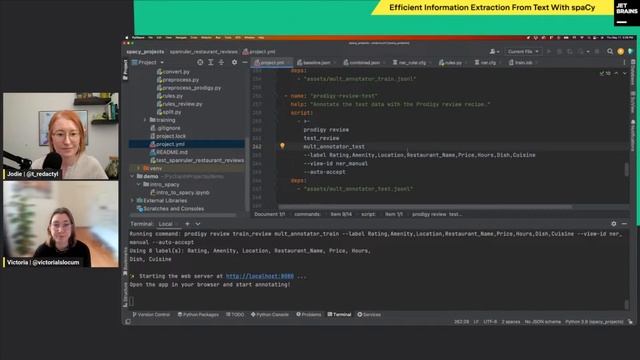Open terminal sessions dropdown arrow
The height and width of the screenshot is (360, 640).
pyautogui.click(x=198, y=224)
